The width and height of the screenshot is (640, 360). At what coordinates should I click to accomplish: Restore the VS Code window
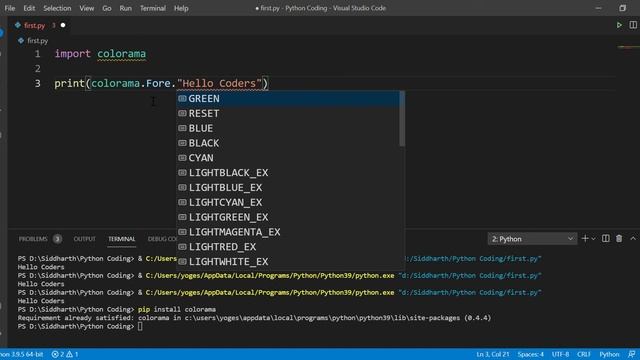(x=622, y=8)
